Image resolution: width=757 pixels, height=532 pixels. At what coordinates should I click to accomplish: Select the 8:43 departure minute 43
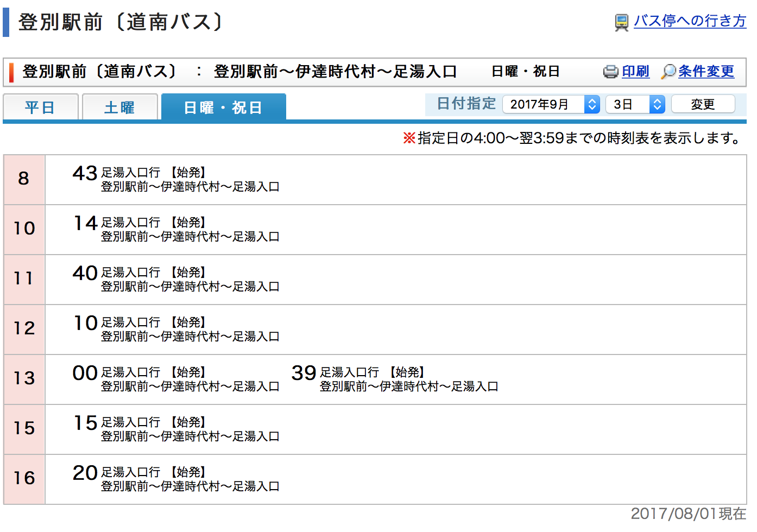pyautogui.click(x=85, y=173)
